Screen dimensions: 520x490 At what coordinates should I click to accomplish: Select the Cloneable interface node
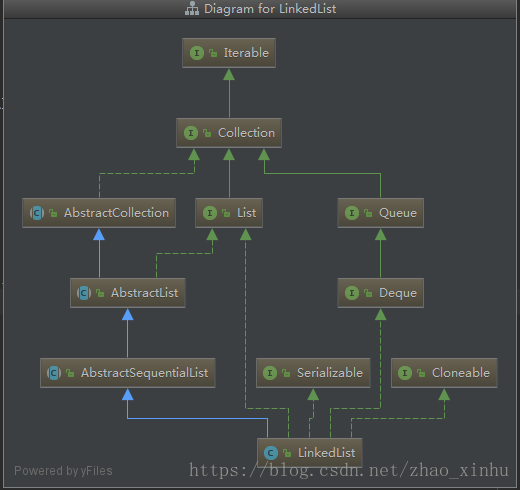pyautogui.click(x=444, y=373)
